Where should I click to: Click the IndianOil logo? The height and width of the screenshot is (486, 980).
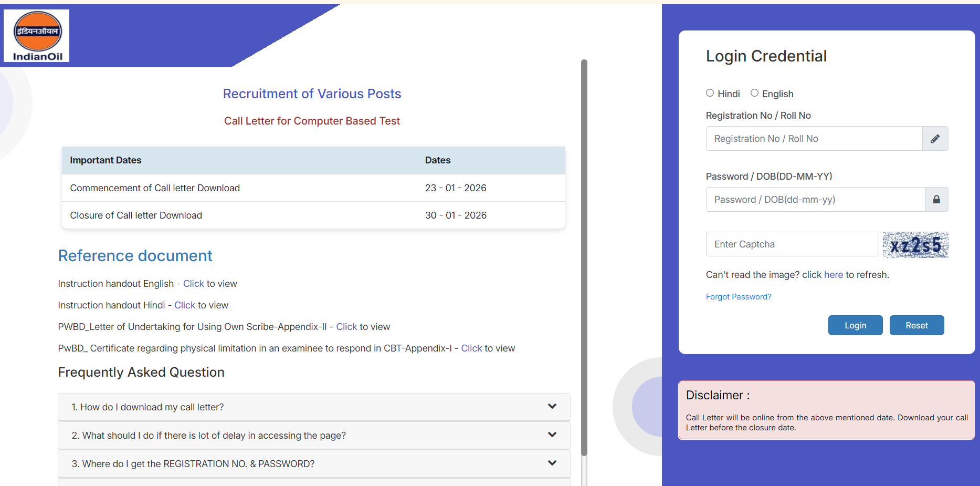[x=37, y=36]
